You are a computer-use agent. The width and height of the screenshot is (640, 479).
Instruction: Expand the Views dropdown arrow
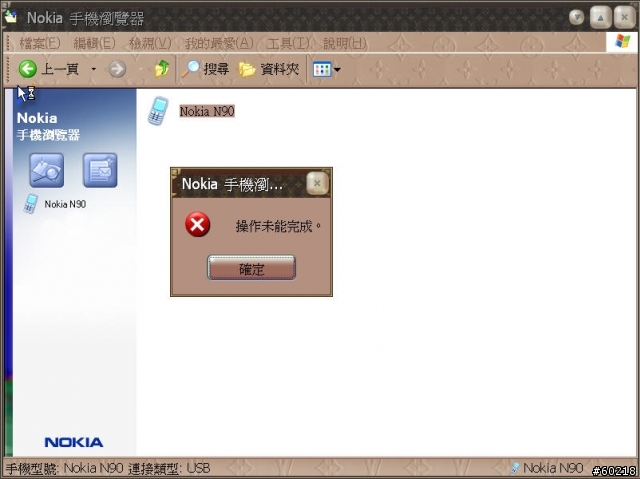click(337, 69)
